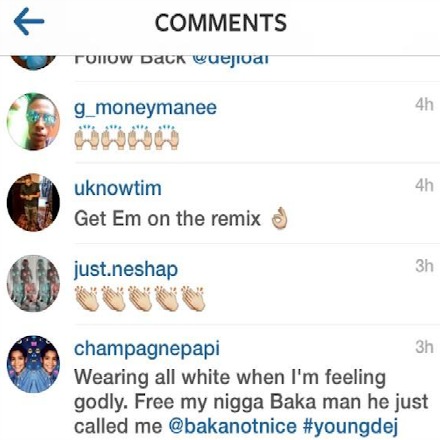Tap the partially hidden top commenter avatar
This screenshot has width=440, height=440.
coord(33,63)
